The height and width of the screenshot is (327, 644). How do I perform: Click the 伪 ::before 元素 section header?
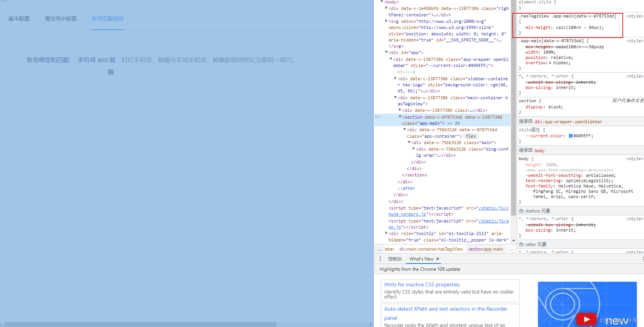[x=535, y=211]
